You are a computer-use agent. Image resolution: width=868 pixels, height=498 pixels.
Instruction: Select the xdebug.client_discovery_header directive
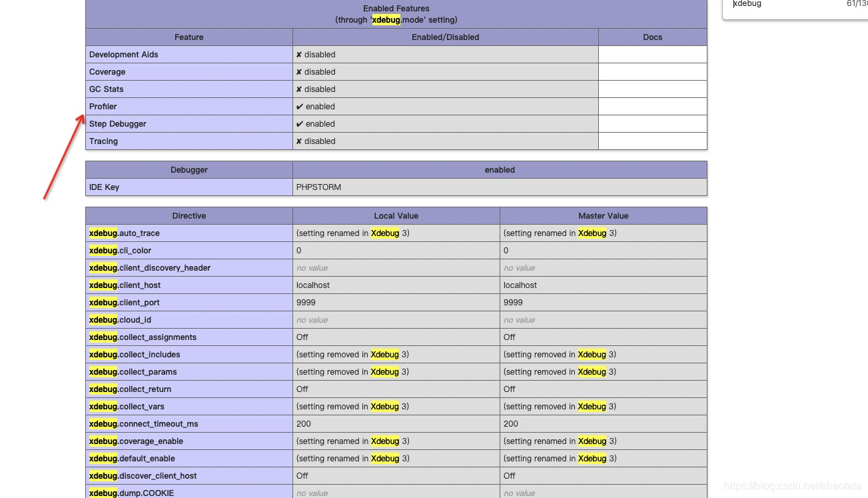pyautogui.click(x=150, y=268)
